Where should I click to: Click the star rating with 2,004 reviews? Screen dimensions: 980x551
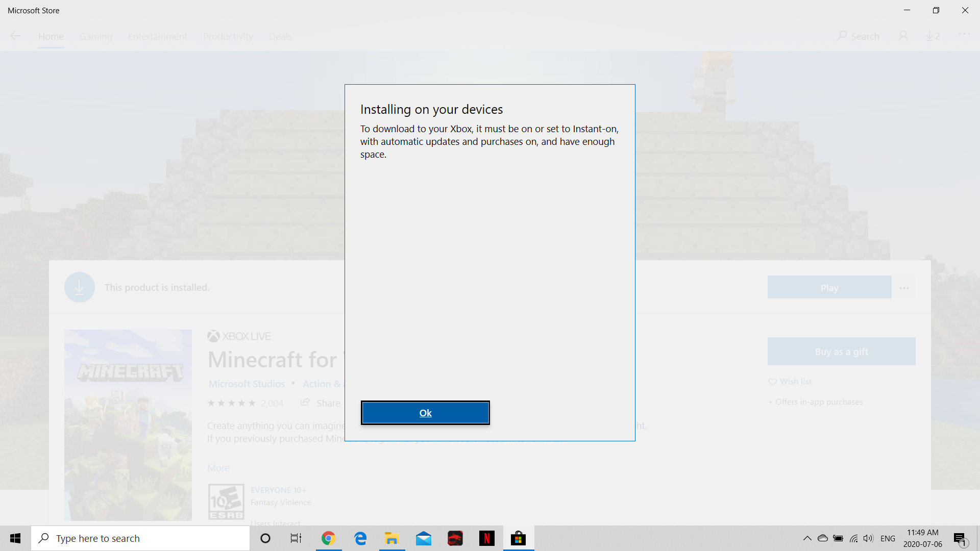pos(245,403)
